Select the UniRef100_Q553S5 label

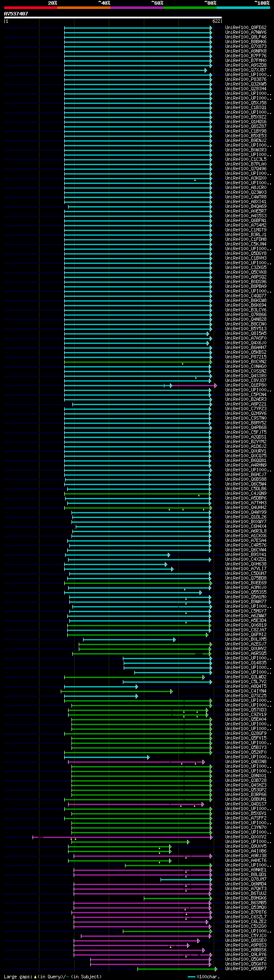coord(246,592)
